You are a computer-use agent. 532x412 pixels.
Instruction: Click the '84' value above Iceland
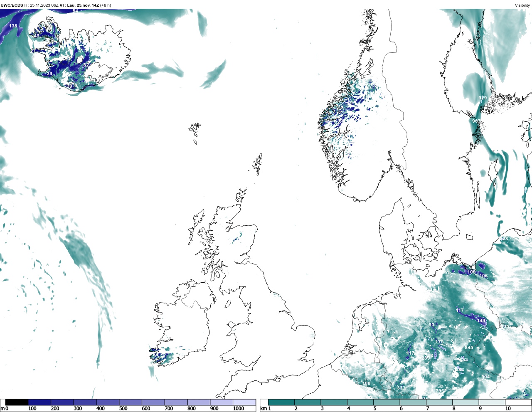click(75, 11)
